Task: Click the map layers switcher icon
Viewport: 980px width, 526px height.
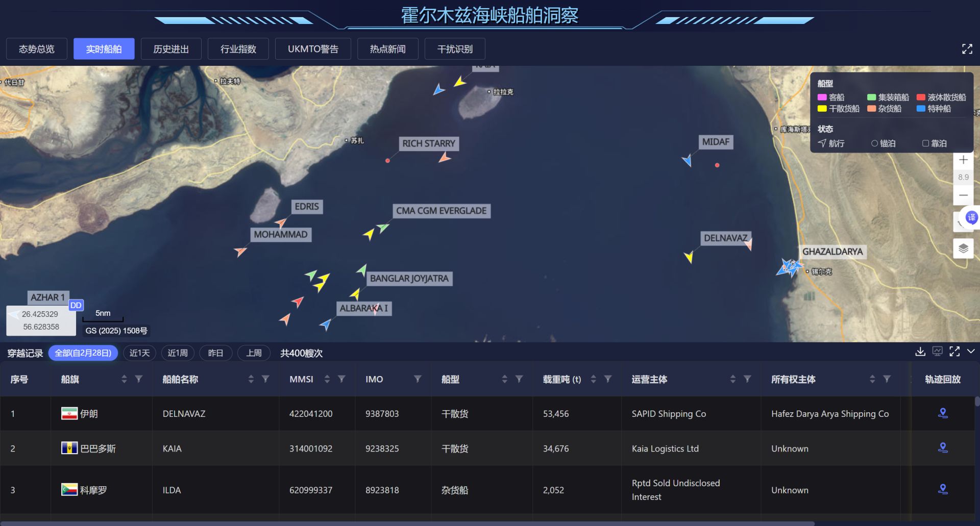Action: (964, 248)
